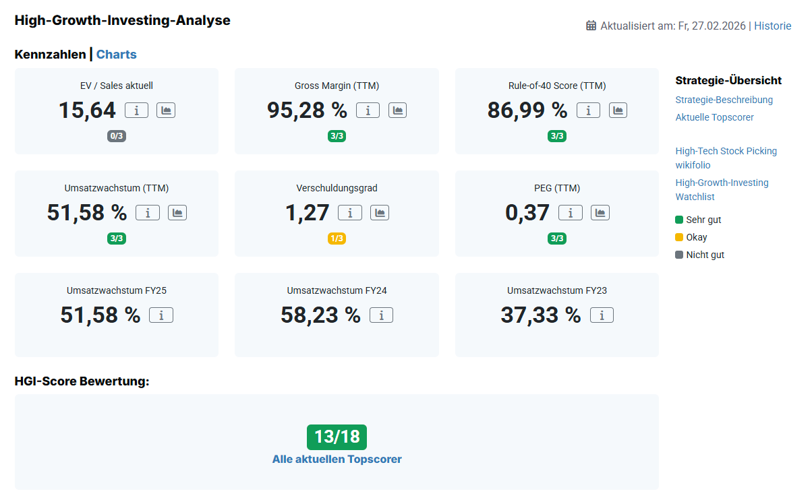Open the High-Growth-Investing Watchlist link
The height and width of the screenshot is (504, 812).
[x=722, y=189]
